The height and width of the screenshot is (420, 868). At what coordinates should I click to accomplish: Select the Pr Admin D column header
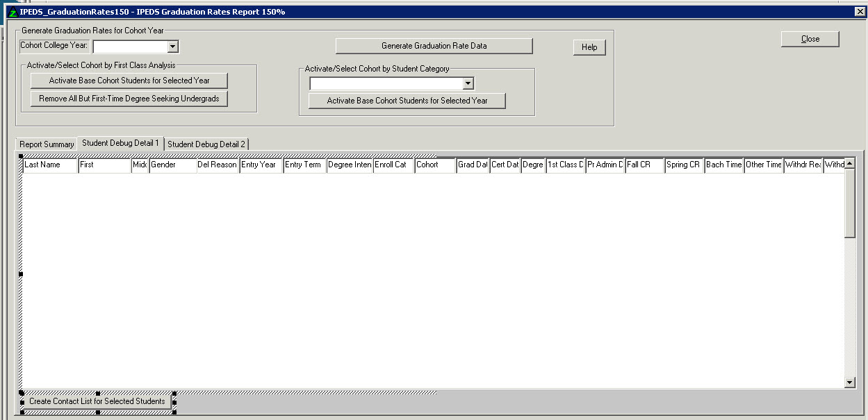point(605,165)
